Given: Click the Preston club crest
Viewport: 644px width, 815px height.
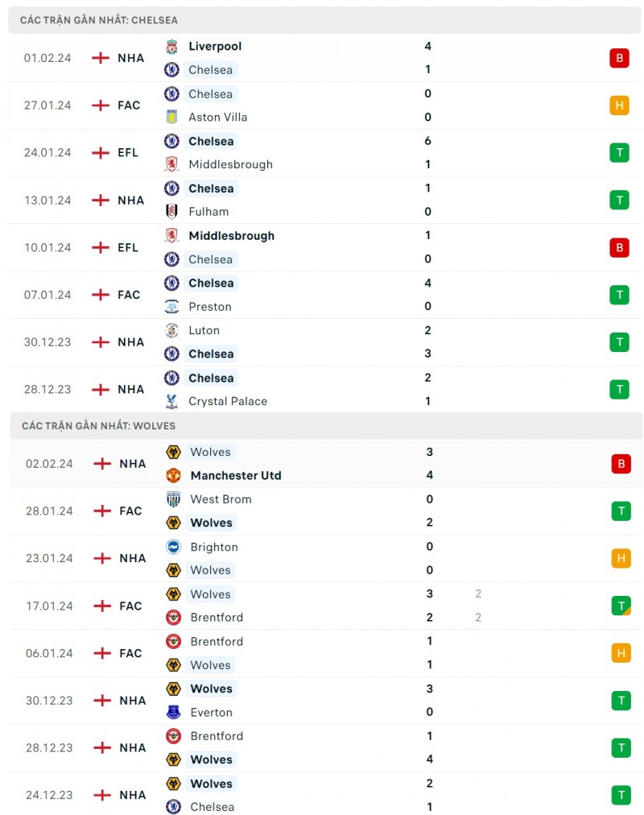Looking at the screenshot, I should [171, 306].
